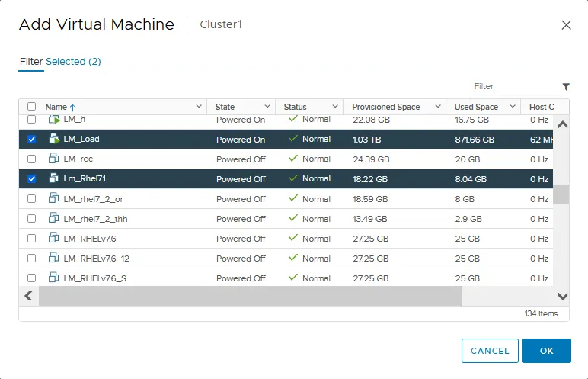Click the Lm_Rhel7.1 VM icon
Viewport: 588px width, 379px height.
tap(53, 178)
